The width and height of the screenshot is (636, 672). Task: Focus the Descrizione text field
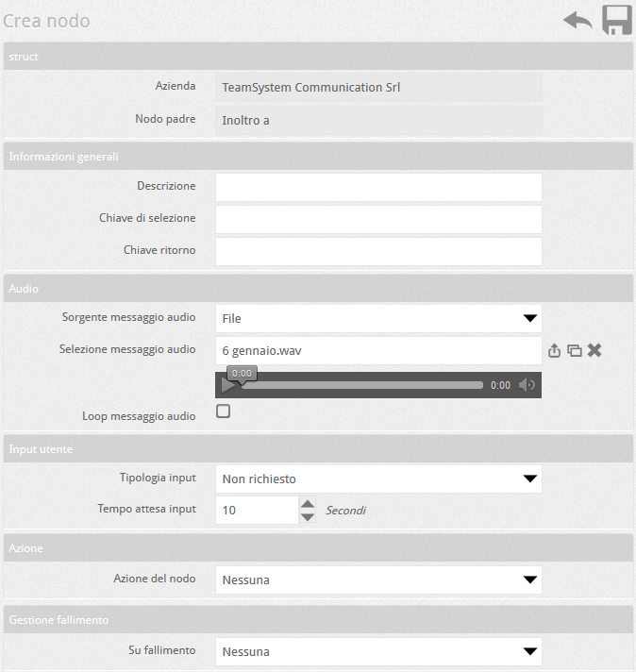(378, 187)
